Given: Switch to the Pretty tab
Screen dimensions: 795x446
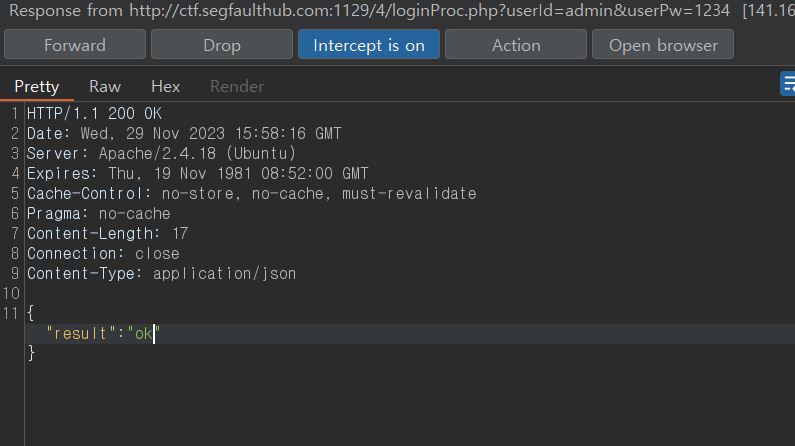Looking at the screenshot, I should (x=37, y=87).
